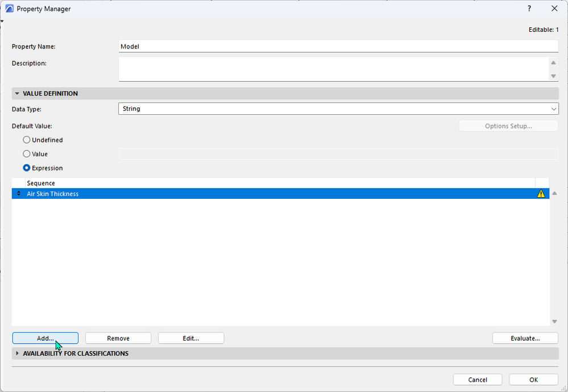This screenshot has height=392, width=568.
Task: Edit the Air Skin Thickness expression
Action: pyautogui.click(x=190, y=337)
